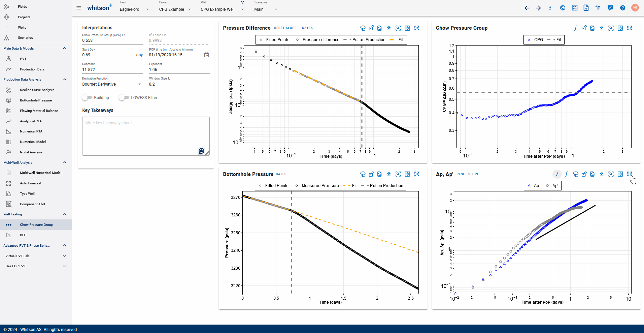This screenshot has height=333, width=644.
Task: Toggle the LOWESS Filter switch
Action: pos(124,98)
